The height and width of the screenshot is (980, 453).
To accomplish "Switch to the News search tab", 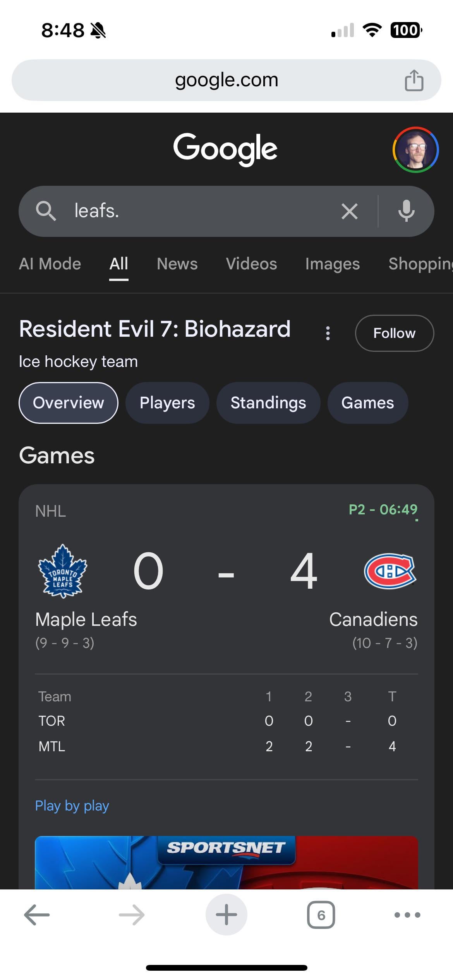I will [x=177, y=264].
